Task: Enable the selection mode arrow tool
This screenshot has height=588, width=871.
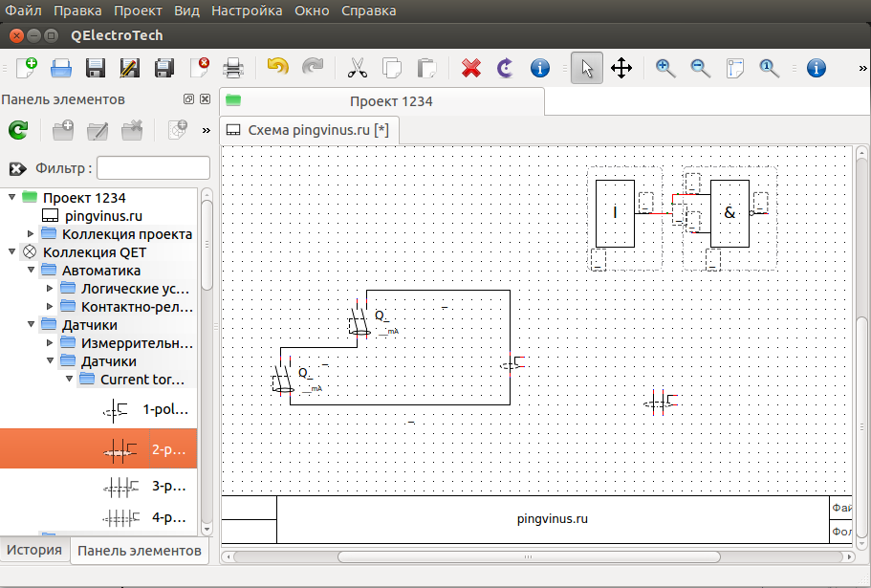Action: (x=587, y=68)
